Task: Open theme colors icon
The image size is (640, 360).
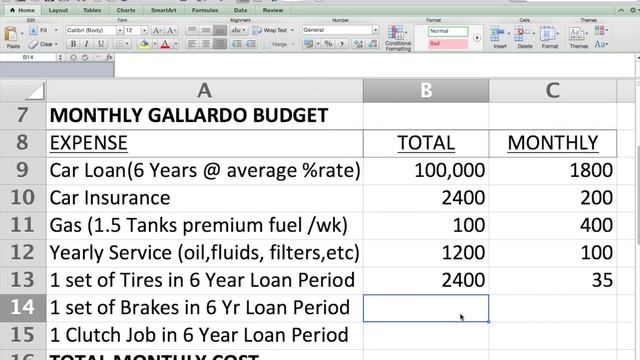Action: tap(601, 30)
